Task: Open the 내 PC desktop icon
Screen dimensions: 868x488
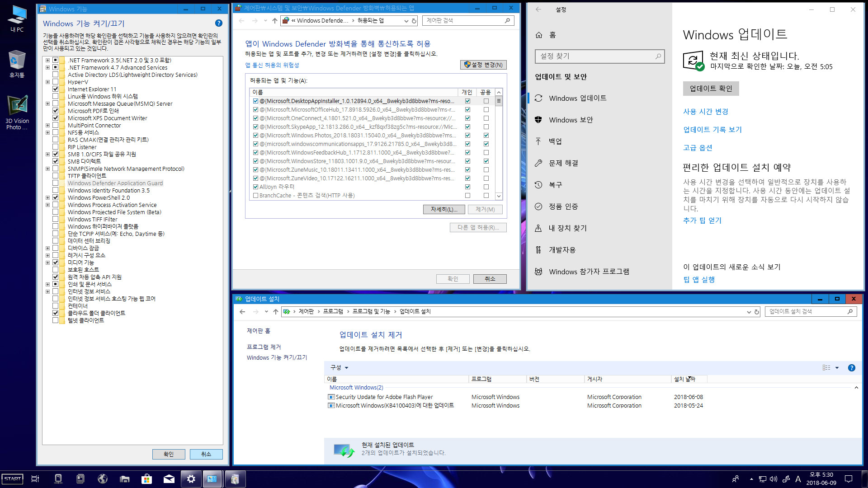Action: (x=17, y=19)
